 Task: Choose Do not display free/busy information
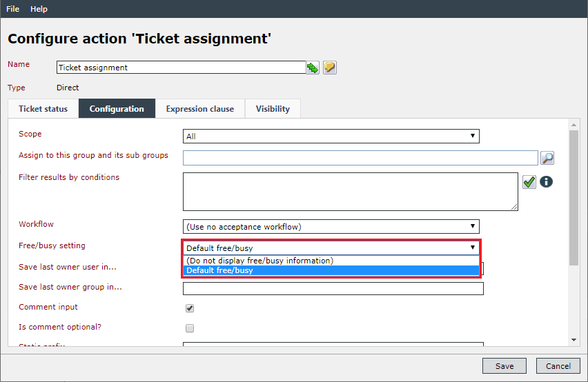point(331,261)
